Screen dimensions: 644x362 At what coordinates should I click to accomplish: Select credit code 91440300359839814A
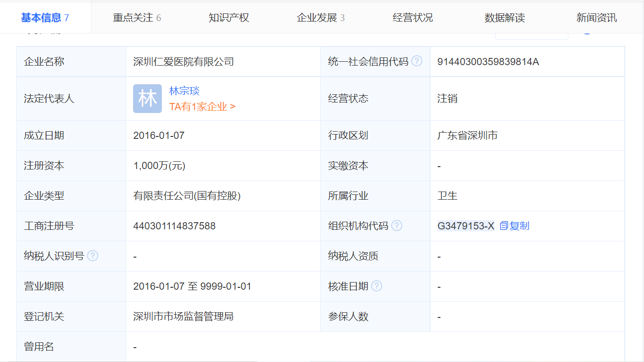pos(488,61)
